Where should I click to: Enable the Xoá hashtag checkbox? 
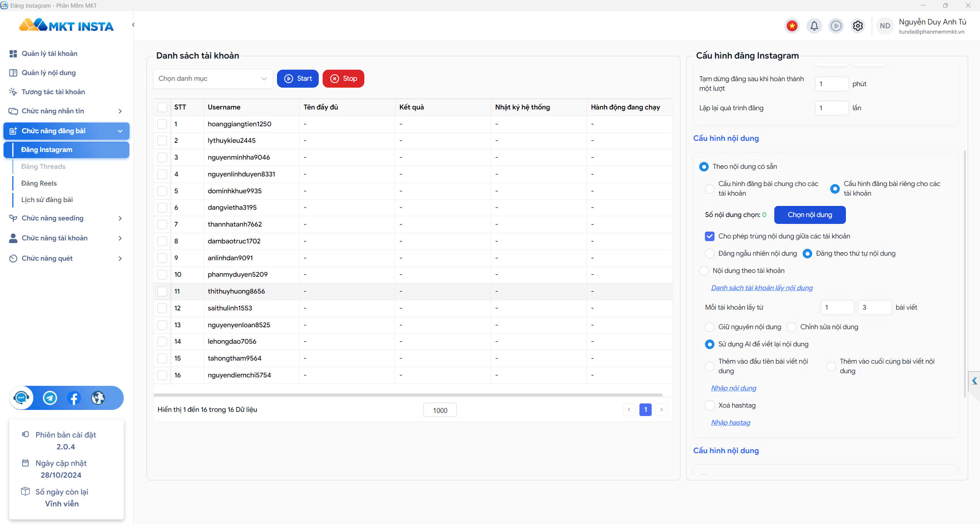pos(710,405)
